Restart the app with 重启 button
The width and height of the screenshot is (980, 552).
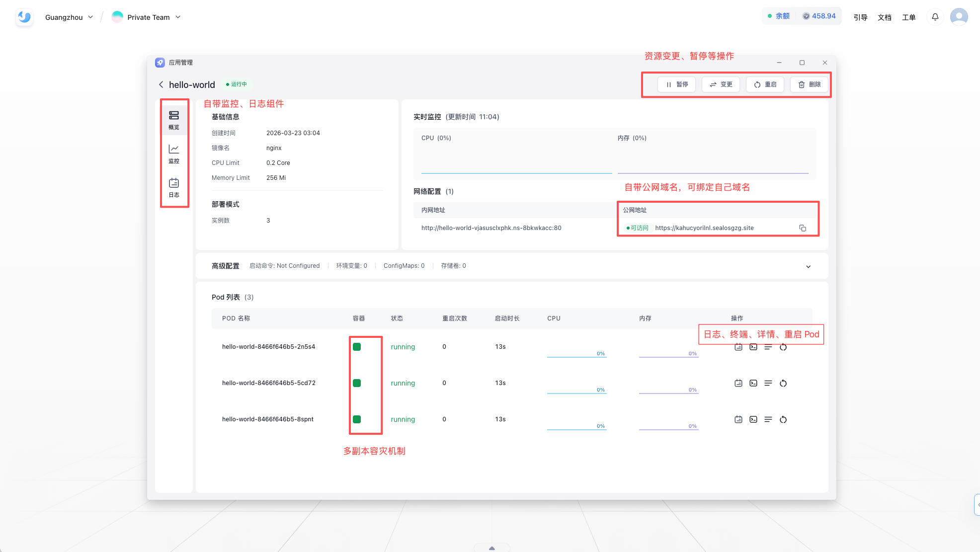coord(765,84)
